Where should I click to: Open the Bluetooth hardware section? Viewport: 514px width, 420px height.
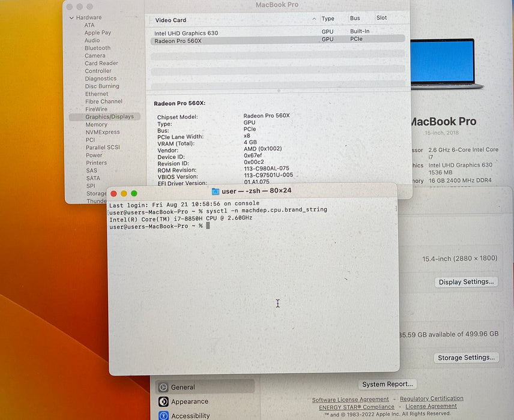(x=98, y=48)
